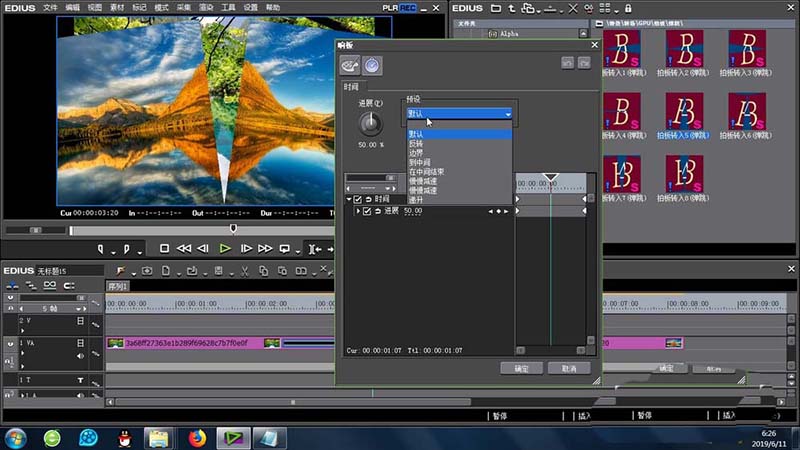The width and height of the screenshot is (800, 450).
Task: Toggle the 时间 row checkbox
Action: 358,199
